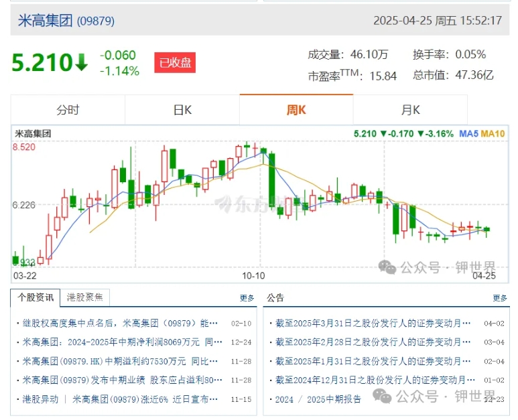
Task: Click the MA10 legend label
Action: (493, 134)
